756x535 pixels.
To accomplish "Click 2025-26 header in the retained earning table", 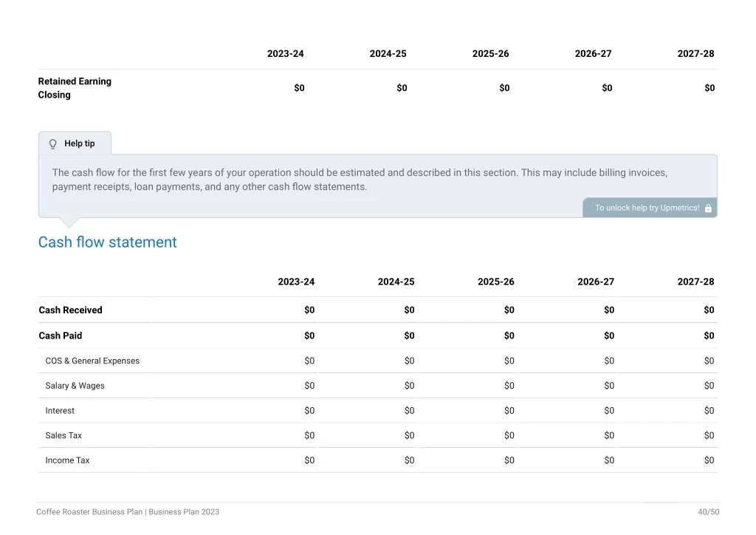I will point(490,53).
